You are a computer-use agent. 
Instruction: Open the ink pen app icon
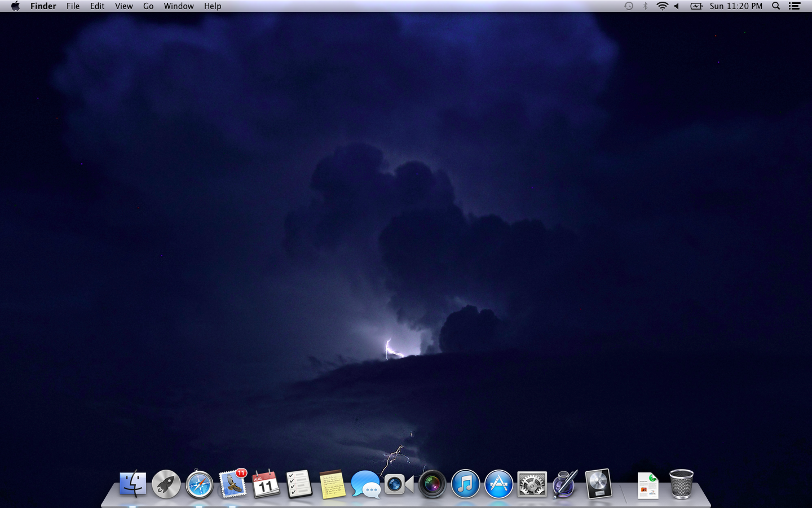coord(565,484)
